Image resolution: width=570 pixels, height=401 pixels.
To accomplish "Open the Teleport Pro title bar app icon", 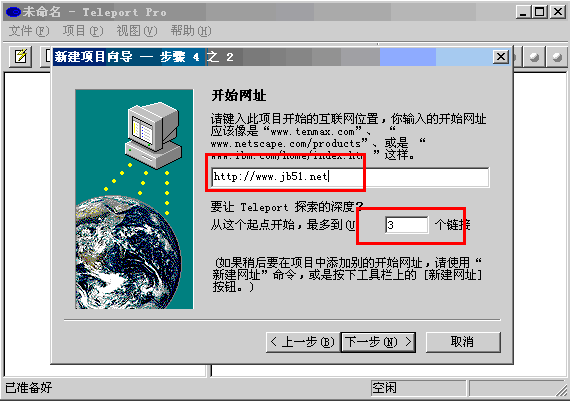I will [x=14, y=12].
